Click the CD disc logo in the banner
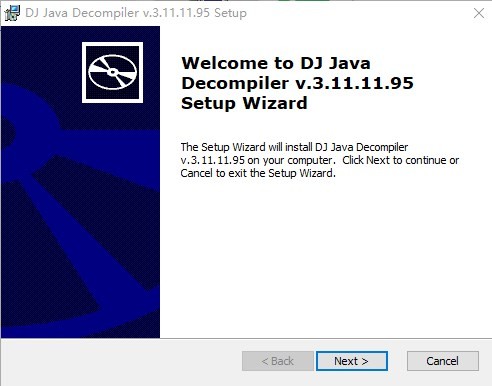Image resolution: width=492 pixels, height=386 pixels. click(113, 72)
